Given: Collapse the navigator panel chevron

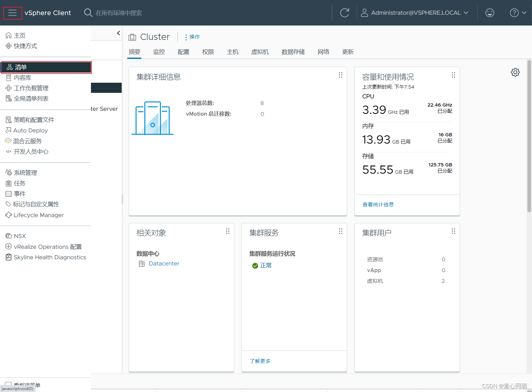Looking at the screenshot, I should tap(118, 33).
